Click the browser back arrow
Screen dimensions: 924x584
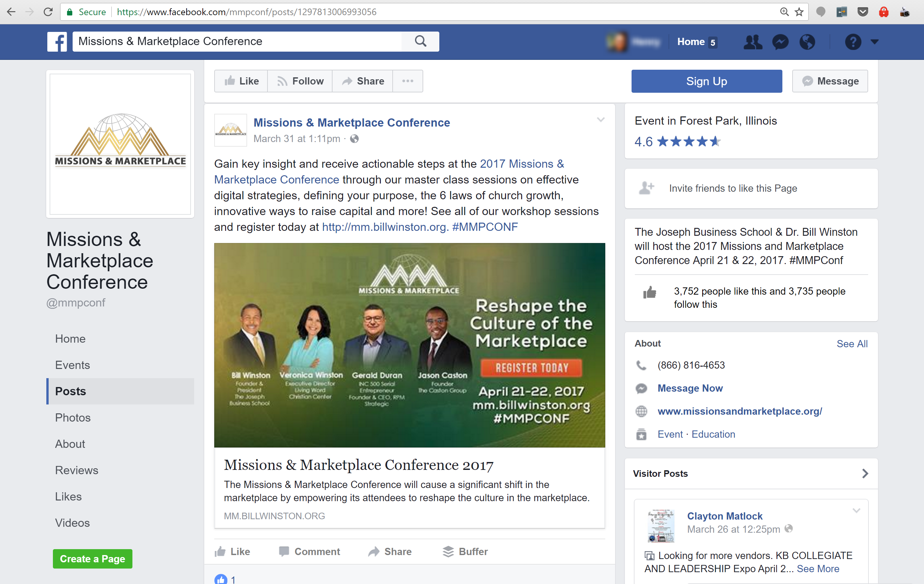click(11, 12)
